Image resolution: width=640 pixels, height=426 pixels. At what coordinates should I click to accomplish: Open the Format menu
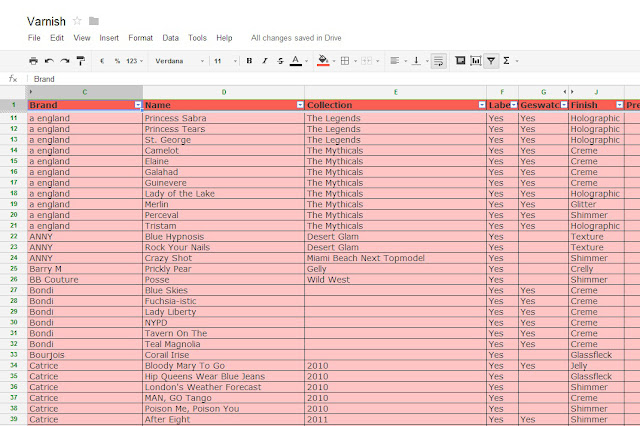[x=140, y=38]
